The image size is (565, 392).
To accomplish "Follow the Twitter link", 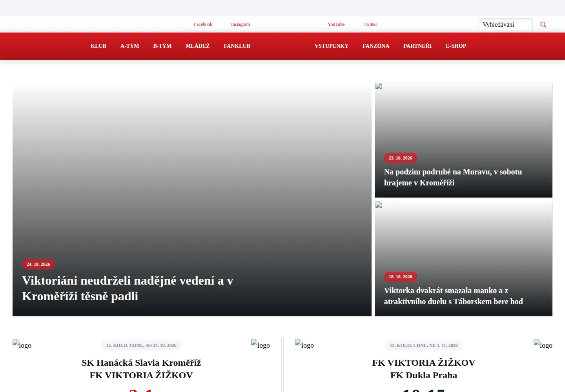I will (x=370, y=24).
